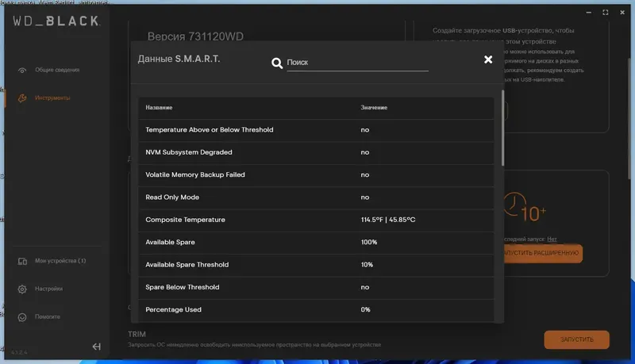Screen dimensions: 635x364
Task: Click the S.M.A.R.T. table scrollbar
Action: pyautogui.click(x=503, y=127)
